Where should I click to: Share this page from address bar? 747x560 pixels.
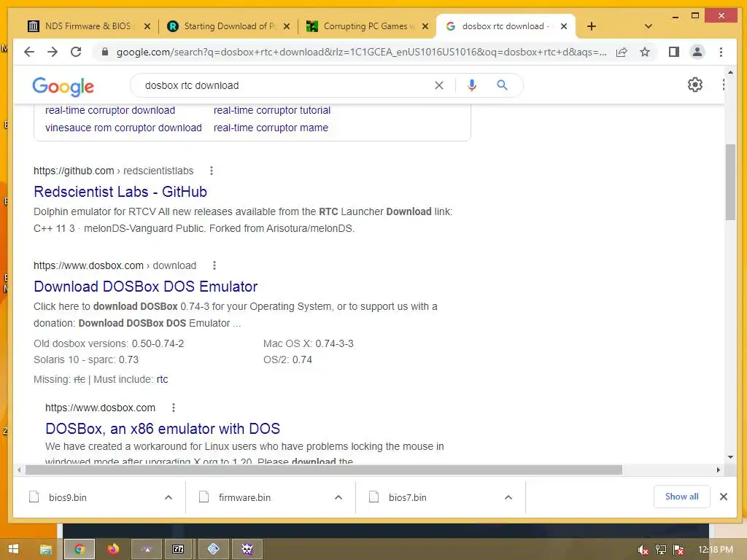[x=622, y=52]
